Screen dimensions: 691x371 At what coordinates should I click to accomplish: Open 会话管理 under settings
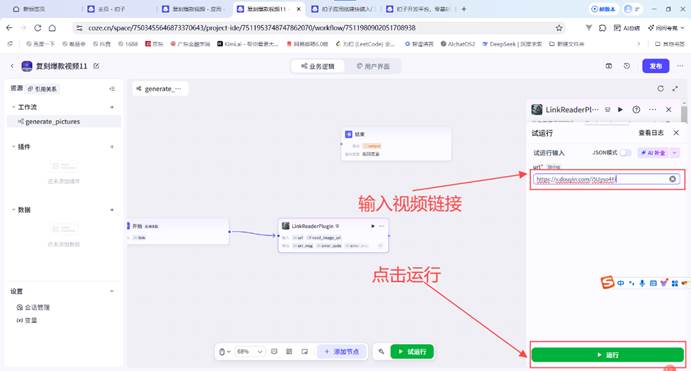coord(33,307)
